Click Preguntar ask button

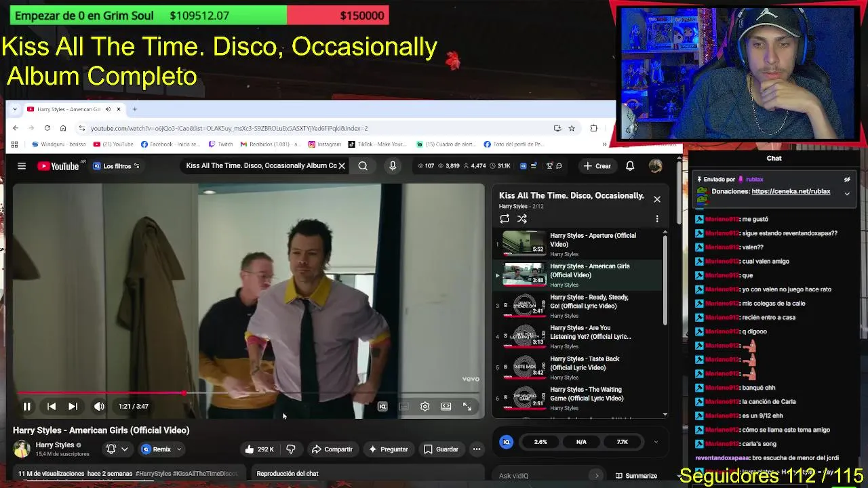pos(388,449)
